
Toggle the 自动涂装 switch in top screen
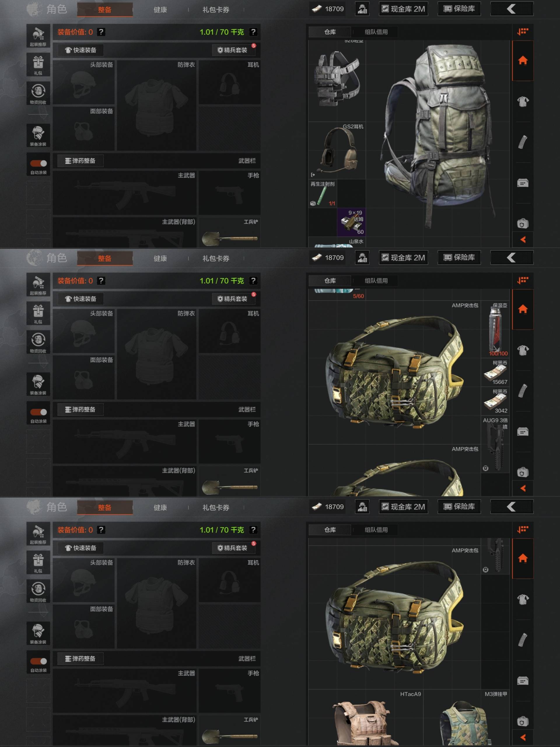click(x=38, y=163)
